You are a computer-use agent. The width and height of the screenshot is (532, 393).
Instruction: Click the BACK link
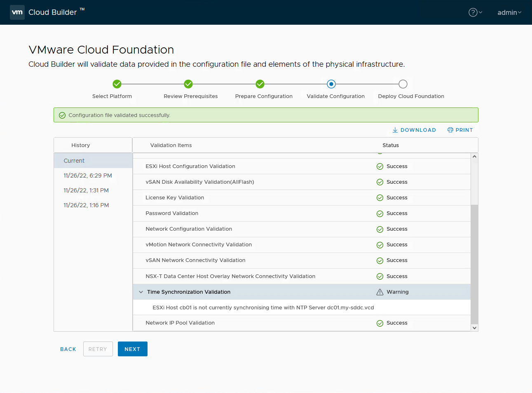click(68, 349)
